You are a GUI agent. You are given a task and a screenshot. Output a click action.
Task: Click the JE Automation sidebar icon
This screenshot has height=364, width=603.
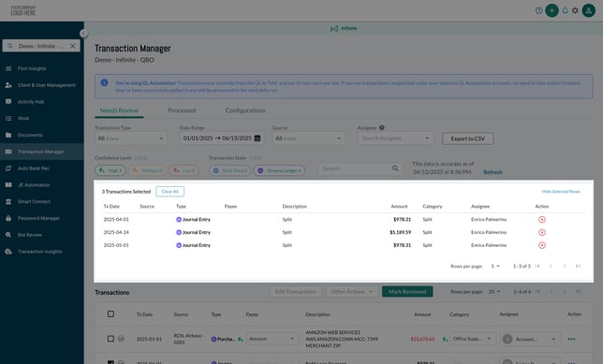8,185
